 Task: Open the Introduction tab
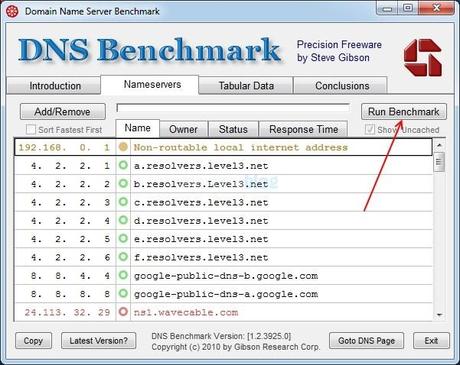click(54, 86)
